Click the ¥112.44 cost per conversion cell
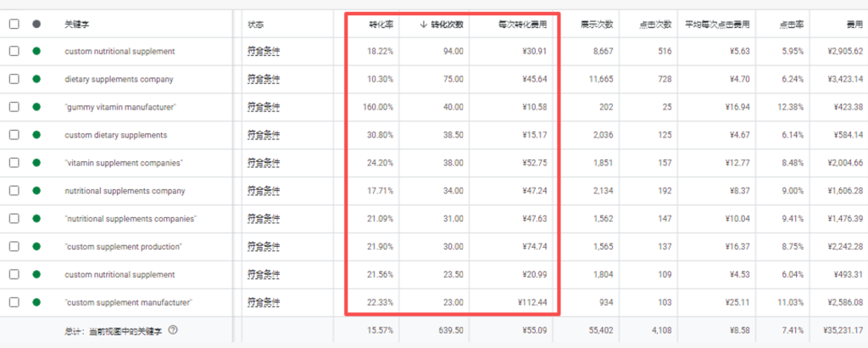The image size is (868, 348). coord(530,303)
